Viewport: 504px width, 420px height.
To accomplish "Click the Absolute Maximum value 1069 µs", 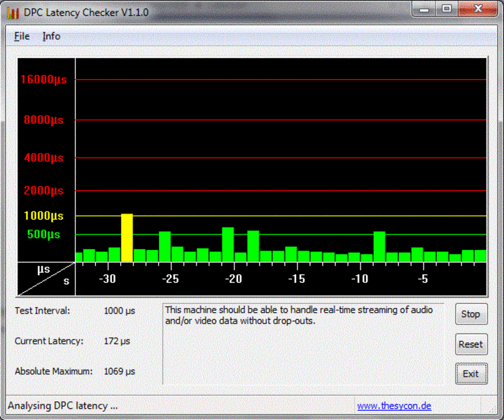I will pyautogui.click(x=119, y=372).
